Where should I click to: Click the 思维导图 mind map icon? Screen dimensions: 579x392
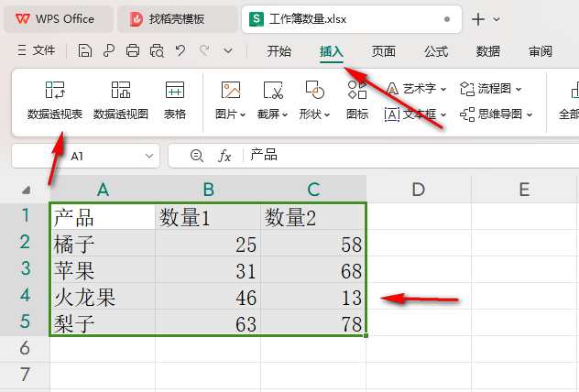click(x=467, y=114)
